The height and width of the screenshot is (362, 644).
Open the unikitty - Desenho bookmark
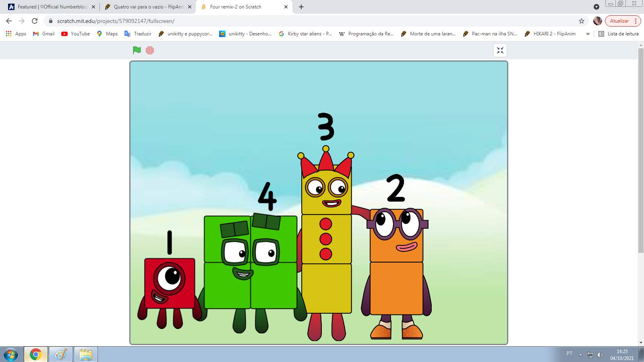point(245,34)
